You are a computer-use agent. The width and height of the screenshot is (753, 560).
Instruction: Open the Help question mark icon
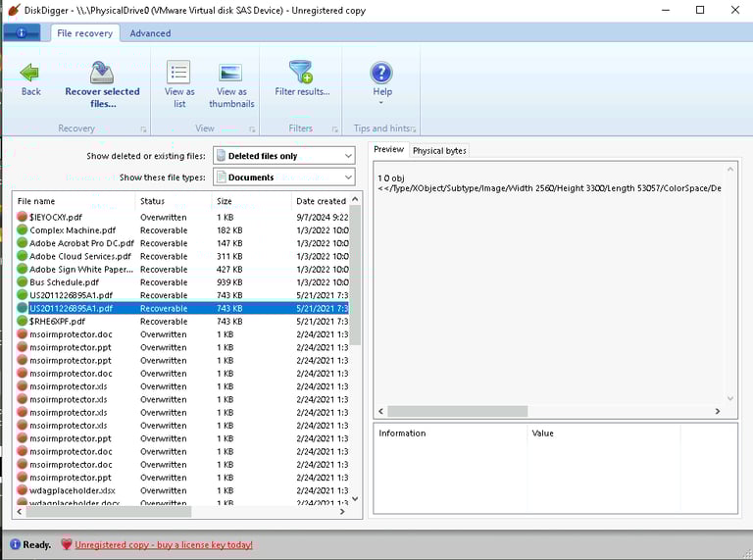[x=381, y=73]
